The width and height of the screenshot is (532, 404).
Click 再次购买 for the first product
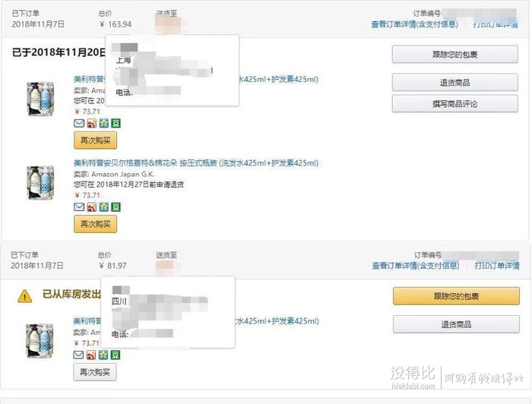click(95, 140)
